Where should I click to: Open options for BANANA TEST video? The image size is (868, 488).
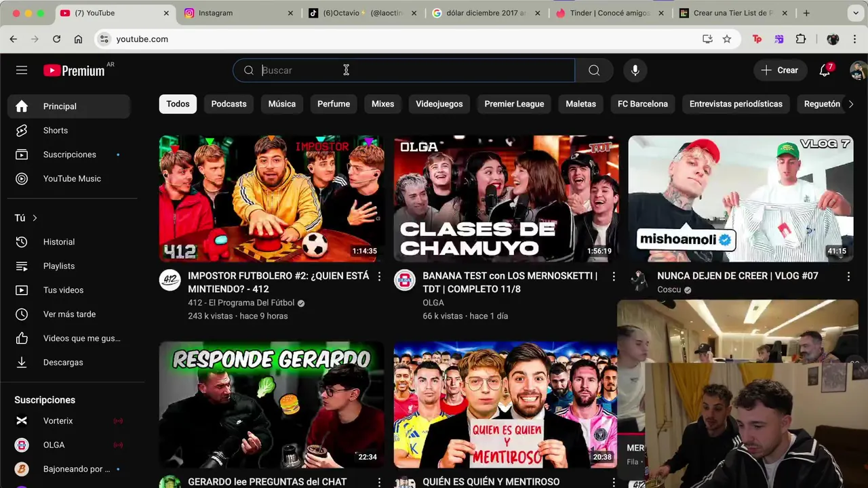(614, 277)
